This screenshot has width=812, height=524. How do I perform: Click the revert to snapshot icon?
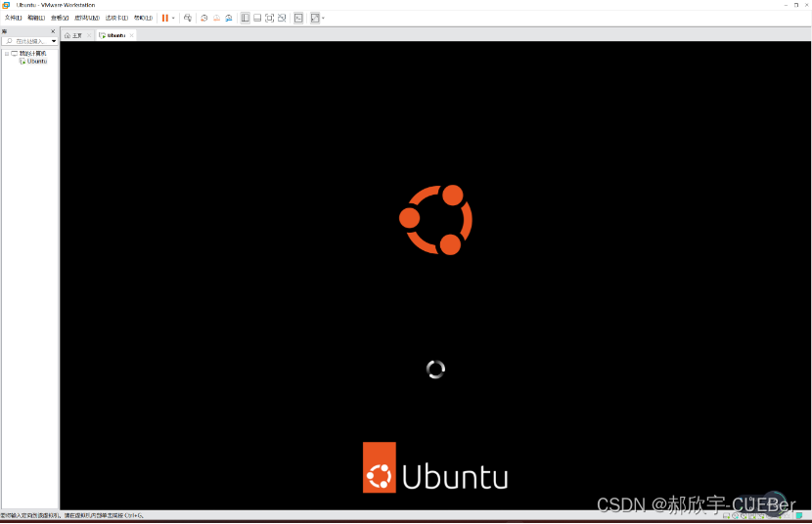(216, 19)
